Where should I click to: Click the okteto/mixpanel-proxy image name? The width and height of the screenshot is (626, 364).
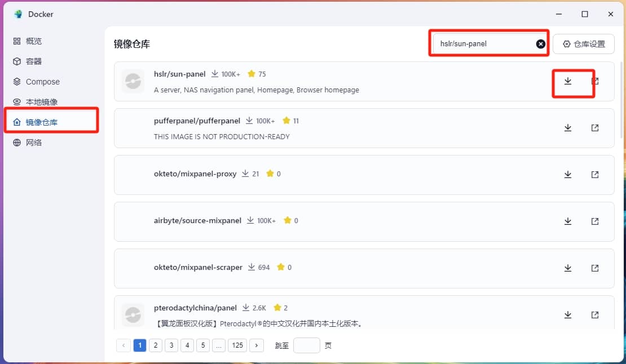[195, 174]
